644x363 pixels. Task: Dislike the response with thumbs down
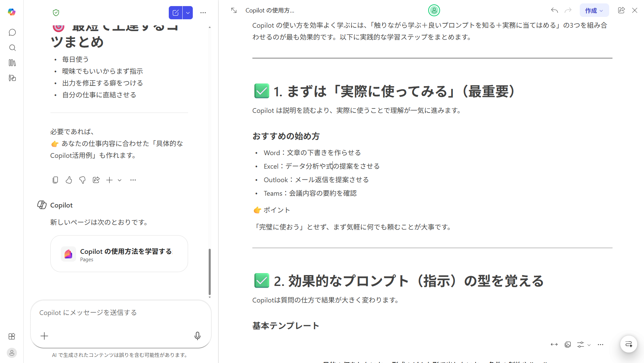(x=83, y=180)
